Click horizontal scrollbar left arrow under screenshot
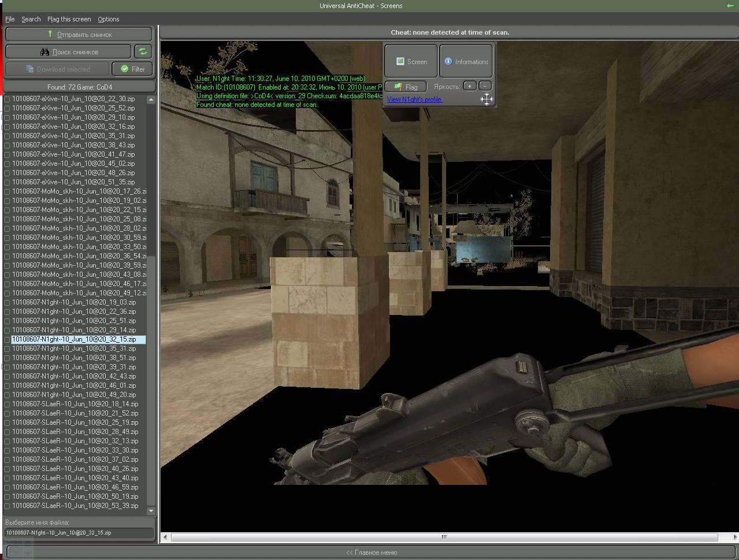The image size is (739, 560). pos(165,537)
